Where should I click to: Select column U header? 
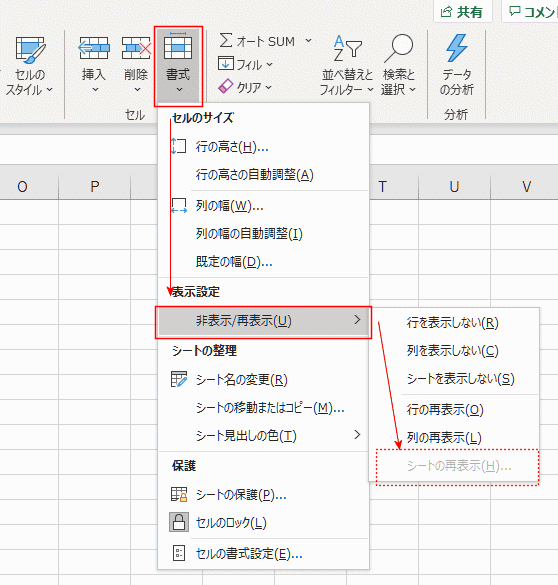pyautogui.click(x=454, y=186)
